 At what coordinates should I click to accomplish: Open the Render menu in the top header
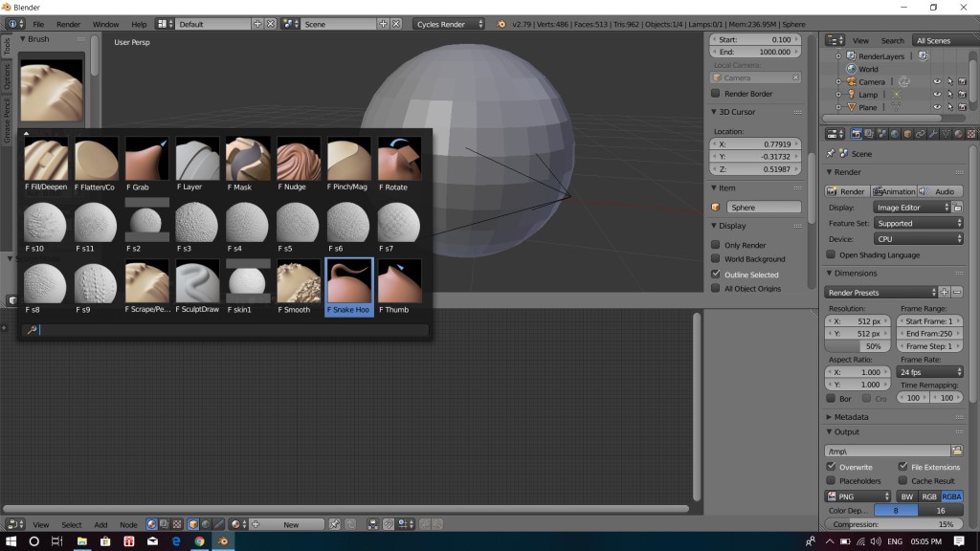pyautogui.click(x=68, y=25)
